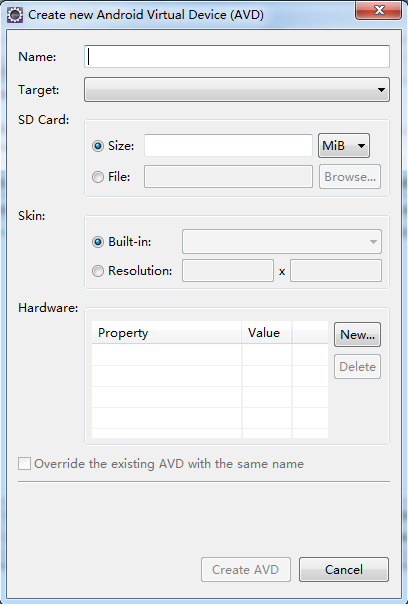Click the Value column header
This screenshot has height=606, width=408.
267,333
